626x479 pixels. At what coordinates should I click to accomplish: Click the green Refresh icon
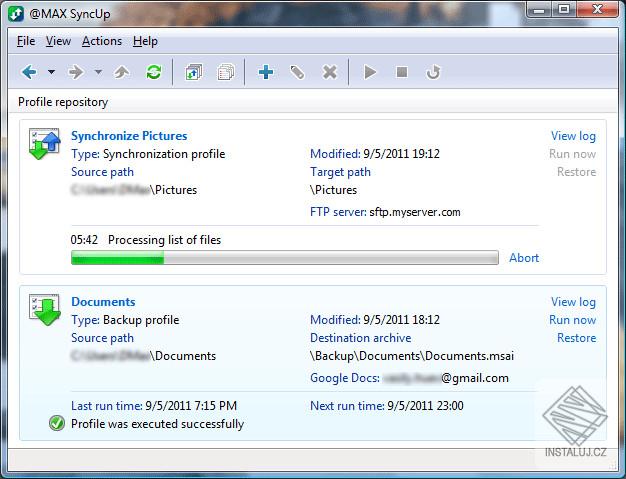coord(154,72)
